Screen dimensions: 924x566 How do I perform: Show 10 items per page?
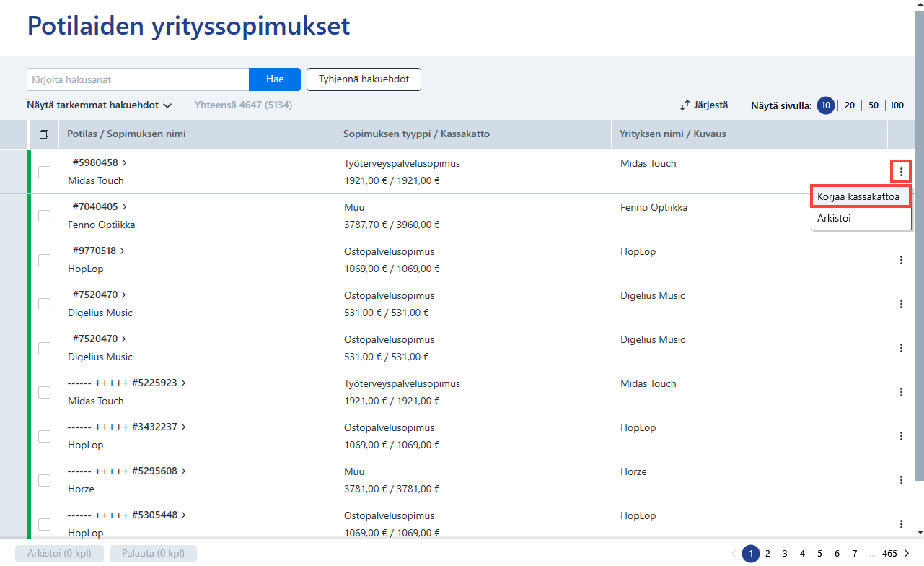tap(826, 105)
